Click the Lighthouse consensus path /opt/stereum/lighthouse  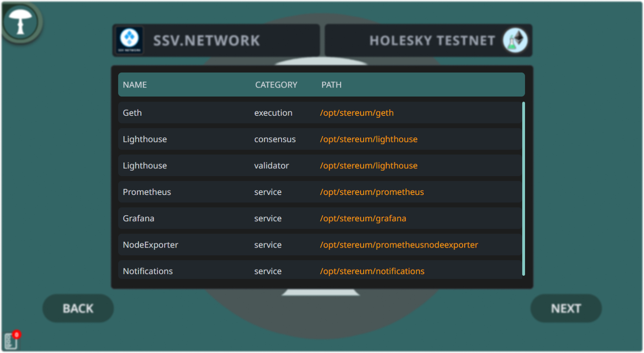[369, 139]
